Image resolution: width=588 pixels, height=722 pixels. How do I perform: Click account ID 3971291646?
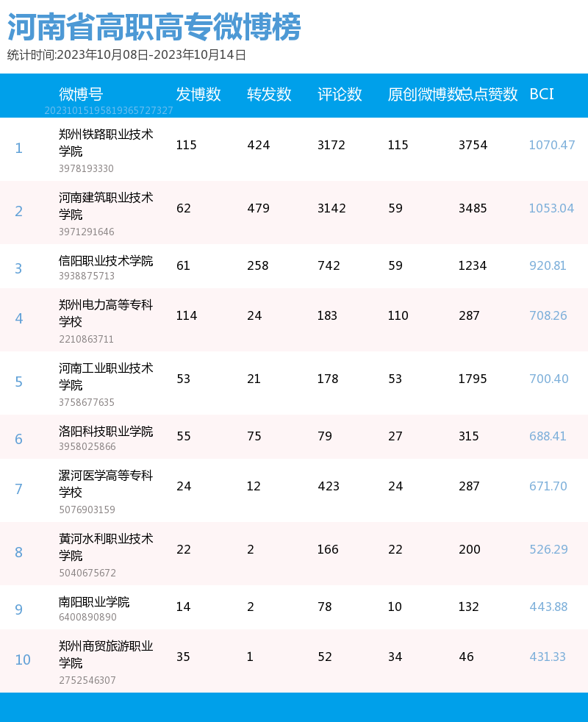pos(87,232)
